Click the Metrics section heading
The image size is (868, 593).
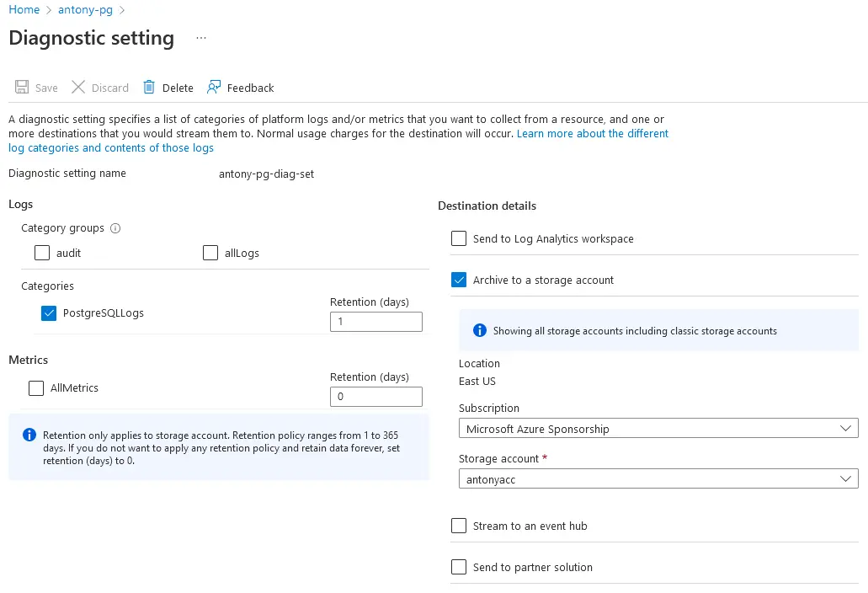pos(29,360)
